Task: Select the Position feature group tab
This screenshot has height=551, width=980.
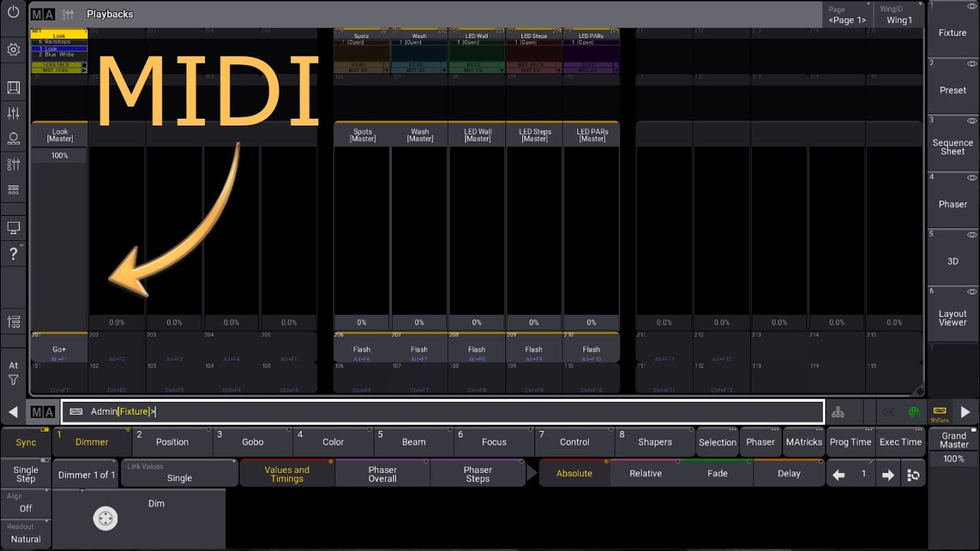Action: 172,442
